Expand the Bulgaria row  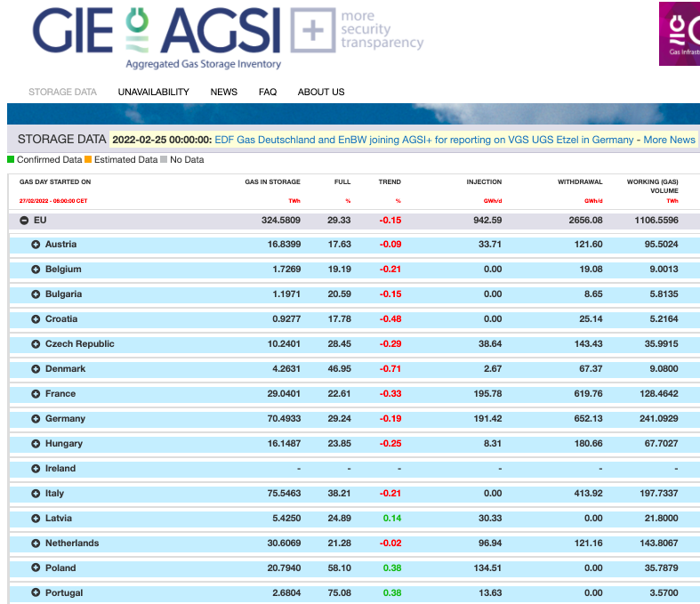click(36, 294)
